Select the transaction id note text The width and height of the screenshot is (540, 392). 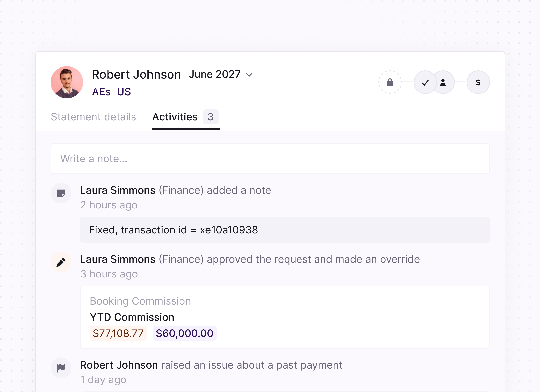[173, 230]
